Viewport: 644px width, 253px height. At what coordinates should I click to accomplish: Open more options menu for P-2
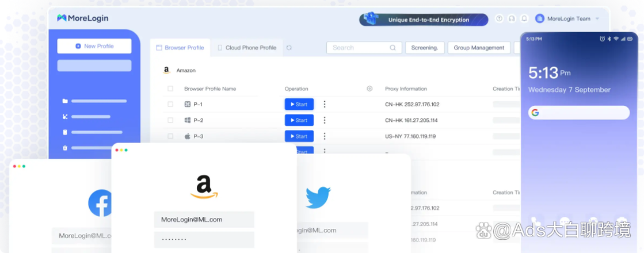[x=325, y=120]
